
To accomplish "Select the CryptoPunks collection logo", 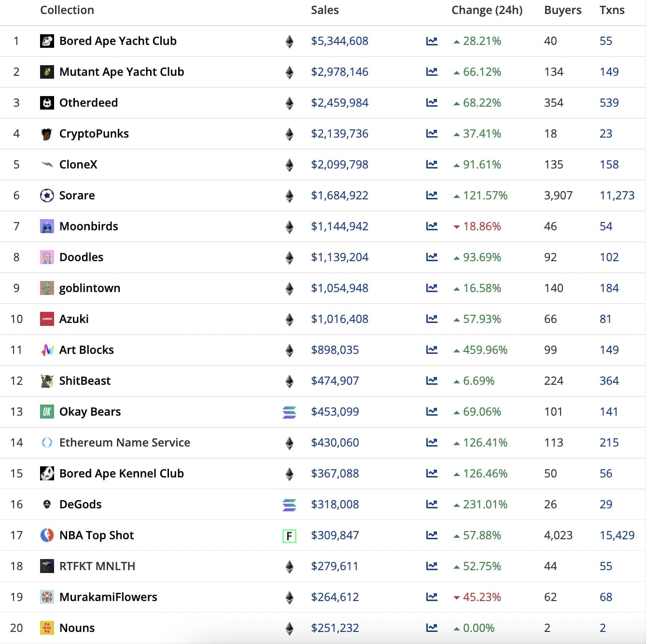I will point(47,134).
